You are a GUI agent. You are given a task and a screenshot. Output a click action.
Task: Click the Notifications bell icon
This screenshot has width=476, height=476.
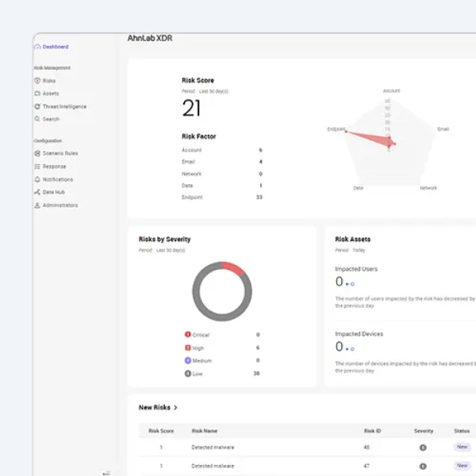[x=37, y=179]
